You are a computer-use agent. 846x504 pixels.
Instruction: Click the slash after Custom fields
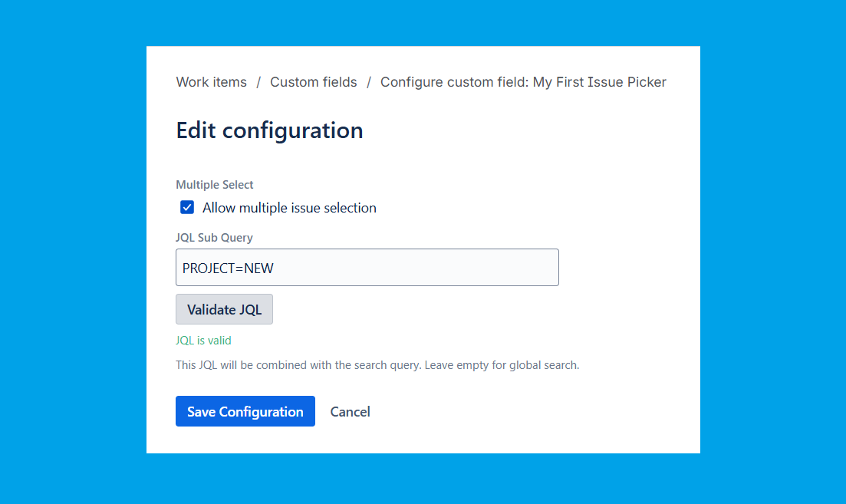tap(369, 82)
